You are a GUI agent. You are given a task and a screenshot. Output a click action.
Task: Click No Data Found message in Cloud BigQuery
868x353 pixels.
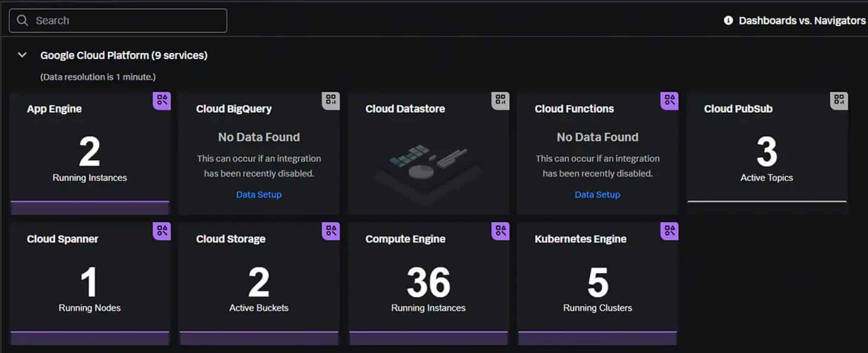click(259, 137)
